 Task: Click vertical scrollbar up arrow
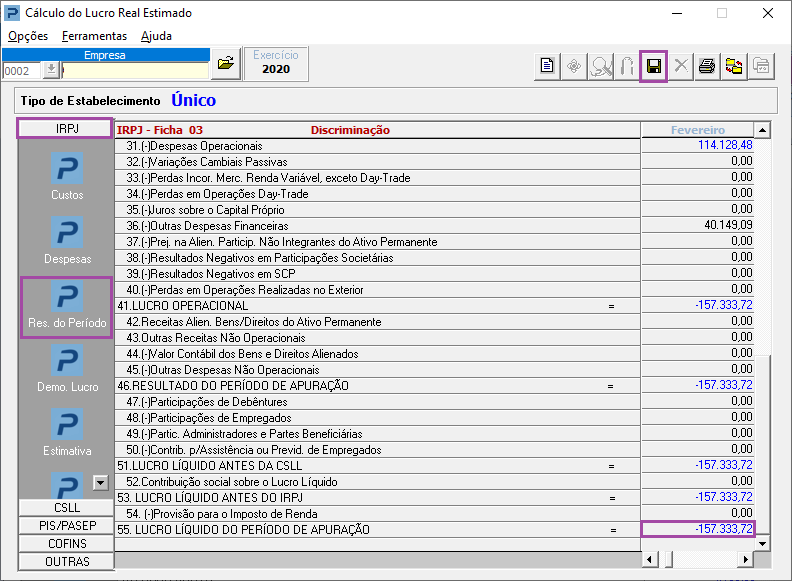[762, 130]
